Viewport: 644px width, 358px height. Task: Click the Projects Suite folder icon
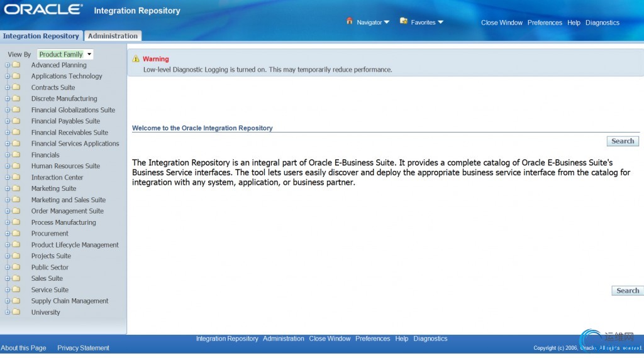16,256
